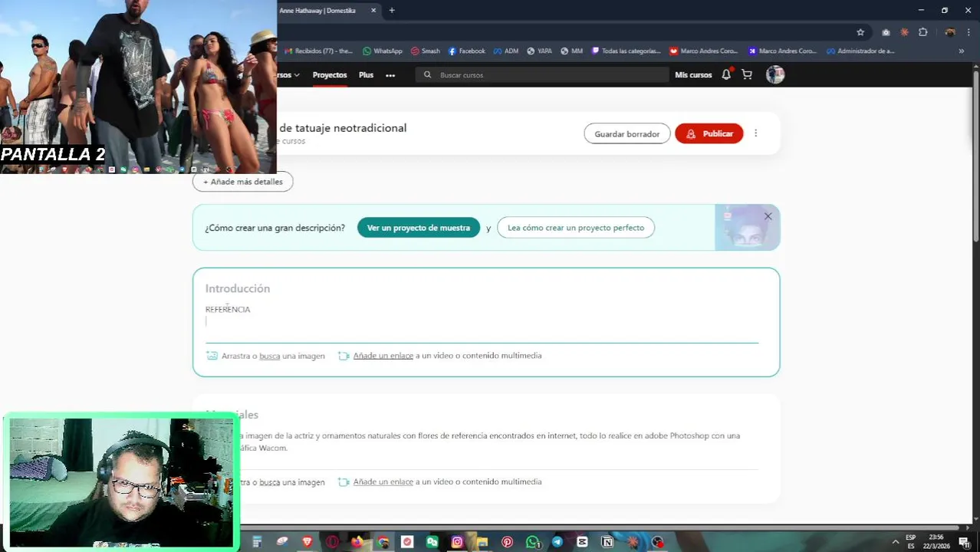The image size is (980, 552).
Task: Open the Recibidos Gmail bookmark
Action: (318, 51)
